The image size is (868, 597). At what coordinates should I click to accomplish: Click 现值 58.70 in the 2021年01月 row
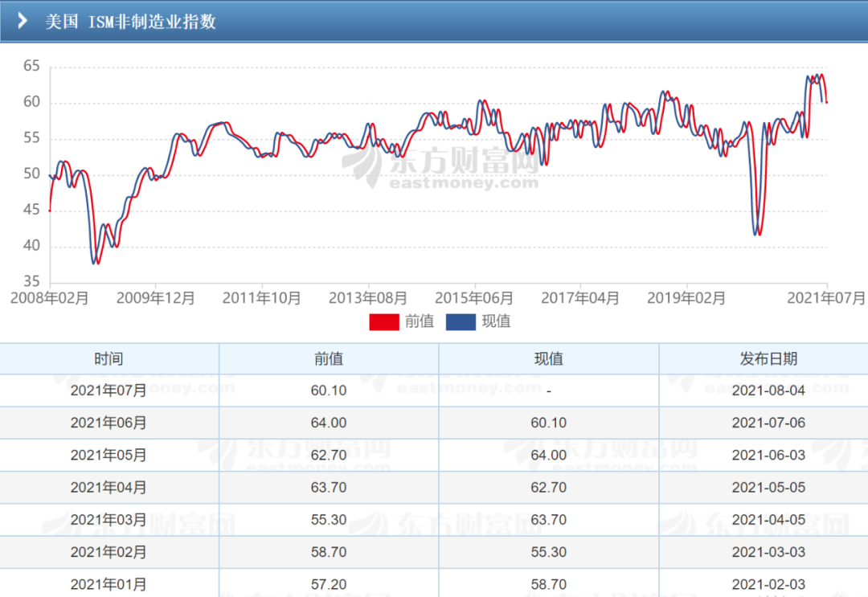(549, 584)
